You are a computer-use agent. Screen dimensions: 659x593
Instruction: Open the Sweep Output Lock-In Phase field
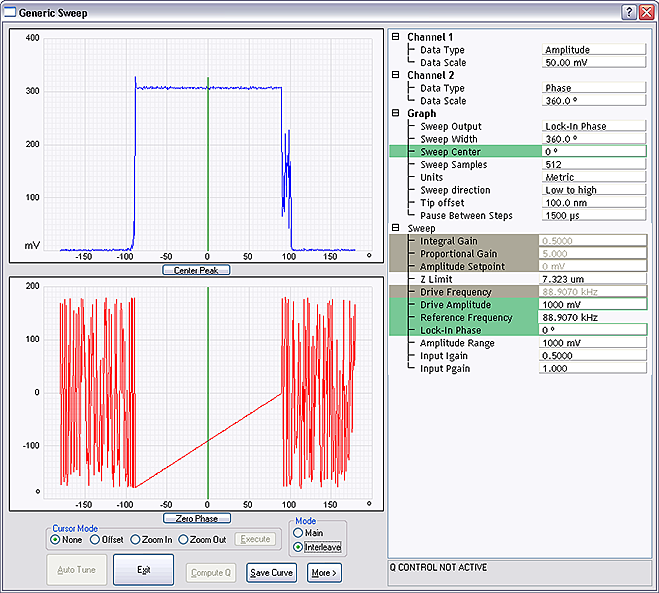pos(592,126)
